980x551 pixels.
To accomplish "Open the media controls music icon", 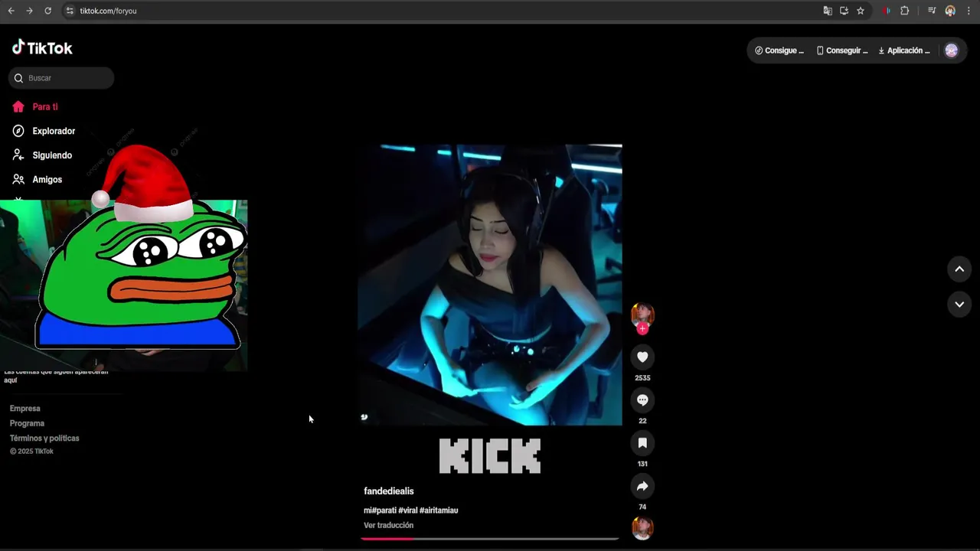I will (x=932, y=11).
